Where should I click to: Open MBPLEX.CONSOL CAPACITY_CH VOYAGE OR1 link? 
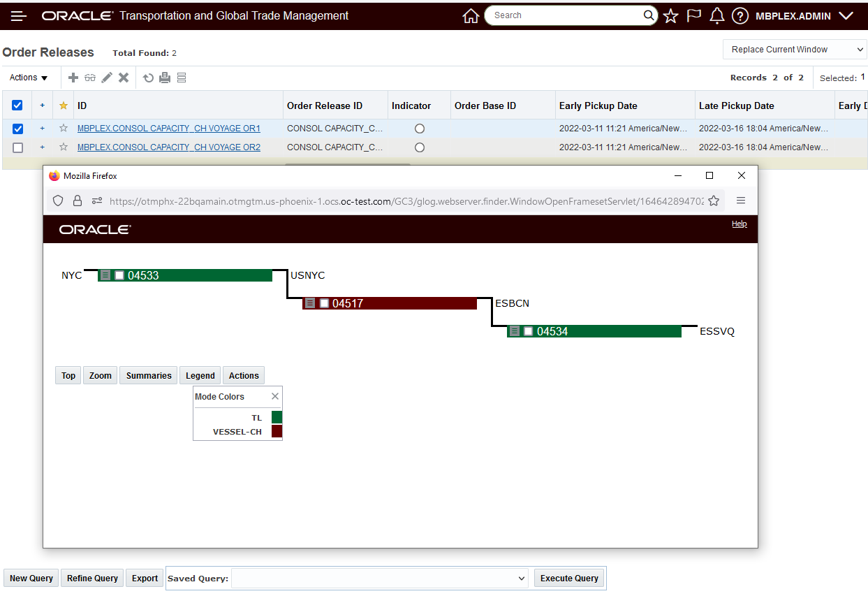click(169, 129)
